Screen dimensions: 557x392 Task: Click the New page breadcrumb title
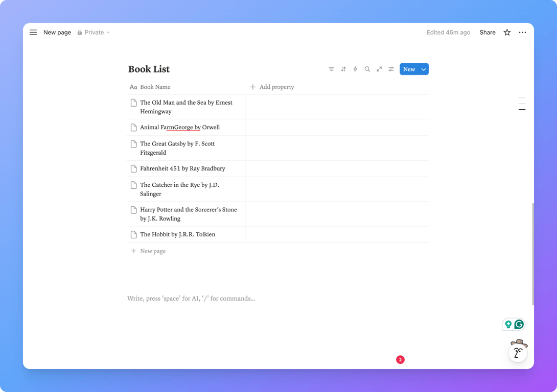(57, 32)
